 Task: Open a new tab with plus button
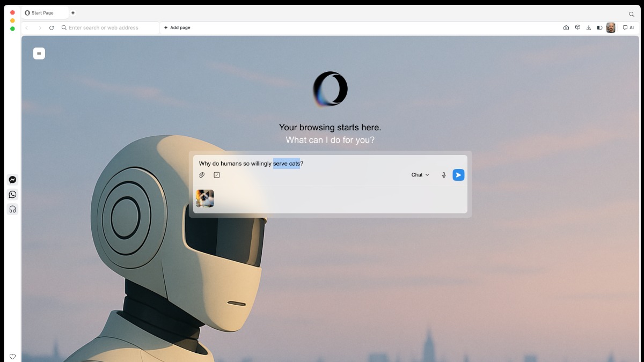[73, 13]
